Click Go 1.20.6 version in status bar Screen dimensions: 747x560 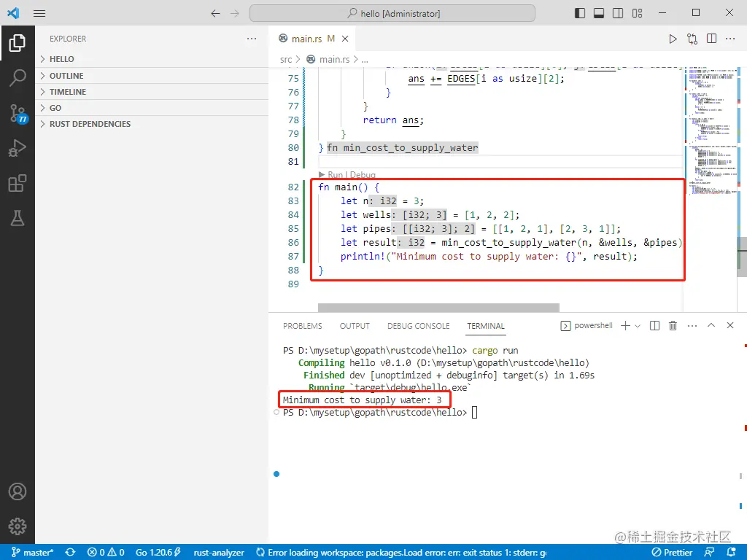pyautogui.click(x=158, y=553)
